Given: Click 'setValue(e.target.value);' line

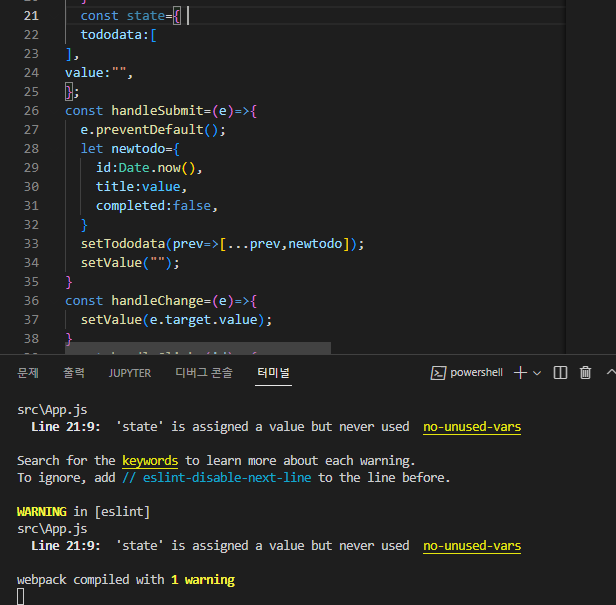Looking at the screenshot, I should (x=176, y=320).
